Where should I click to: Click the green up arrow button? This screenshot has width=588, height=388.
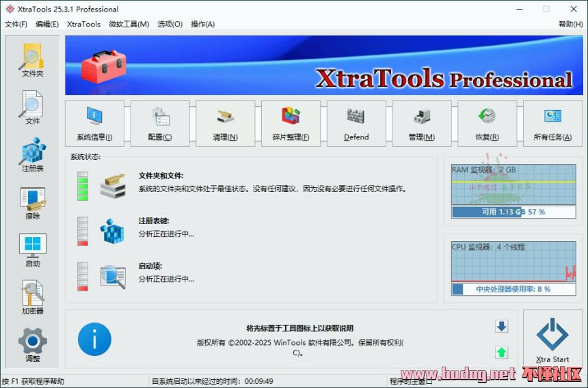502,352
